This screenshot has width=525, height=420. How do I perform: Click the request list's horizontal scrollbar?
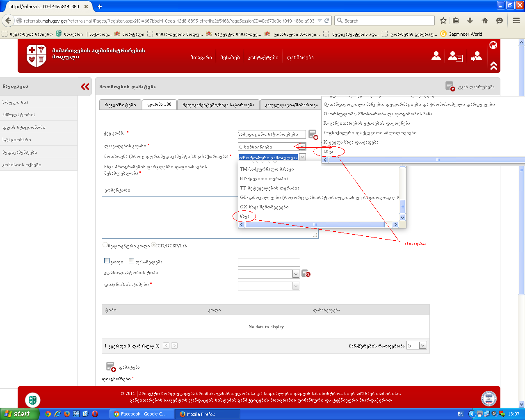(x=315, y=224)
